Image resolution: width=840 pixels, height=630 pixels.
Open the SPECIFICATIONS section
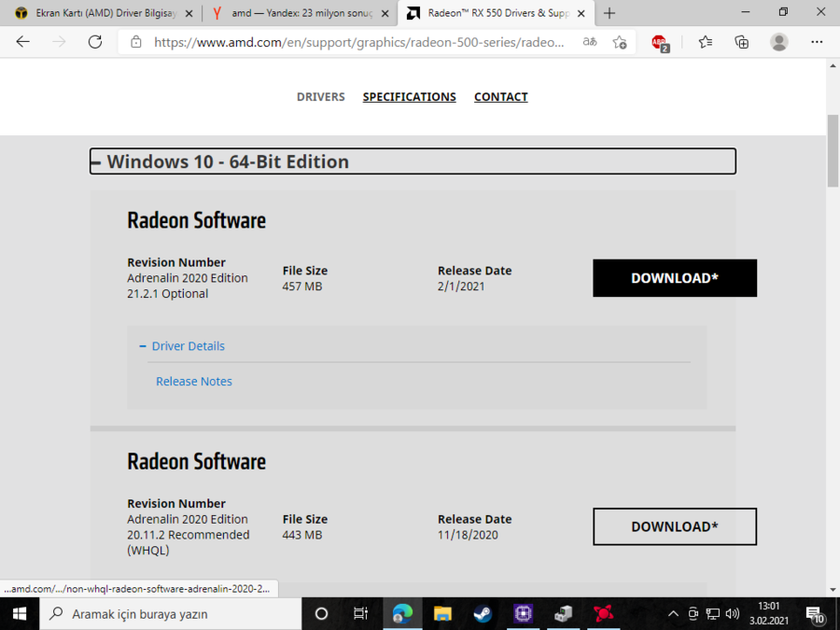(x=410, y=97)
